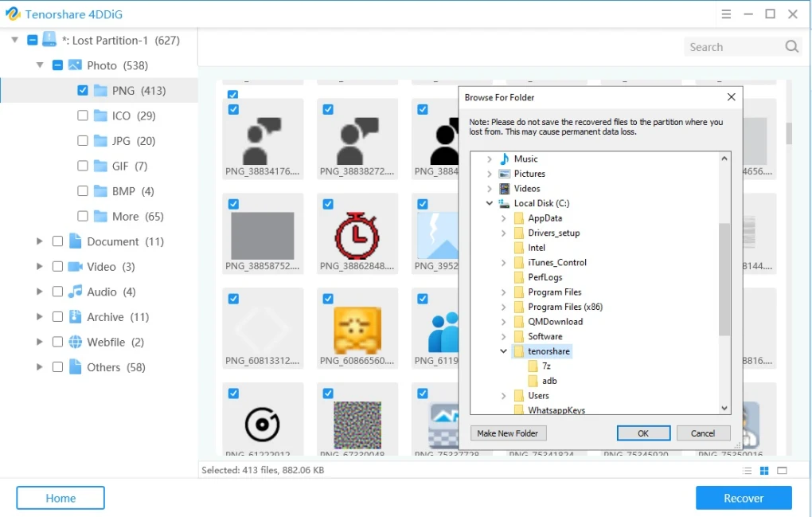Collapse the Photo category tree

40,65
